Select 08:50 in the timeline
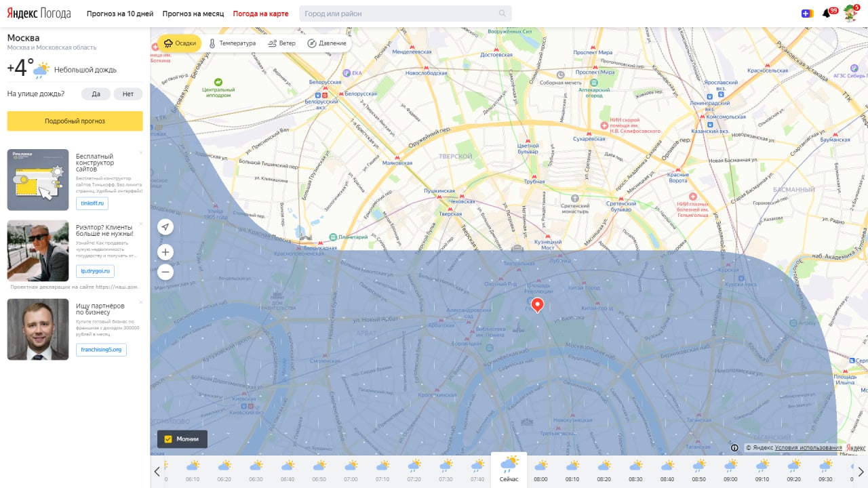Screen dimensions: 868x488 coord(698,470)
